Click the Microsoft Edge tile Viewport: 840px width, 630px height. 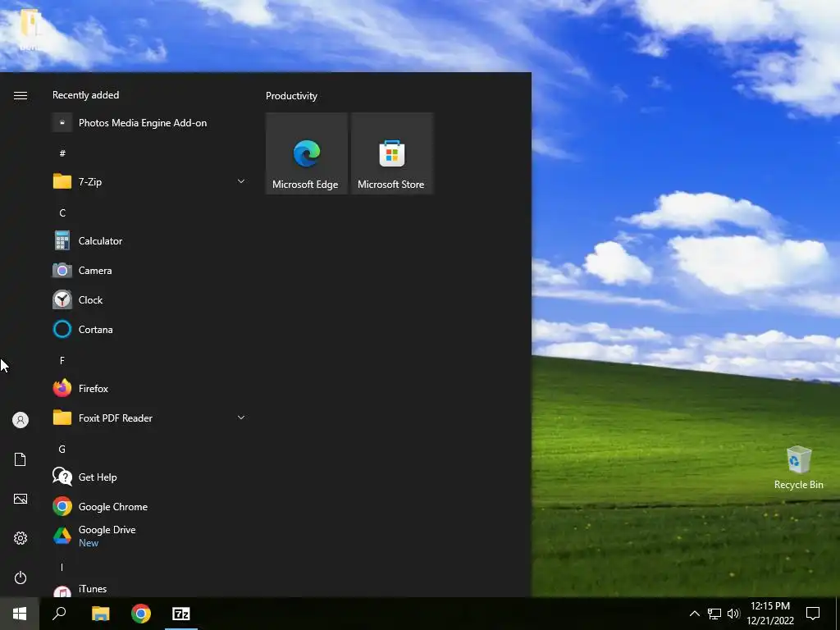pos(307,153)
